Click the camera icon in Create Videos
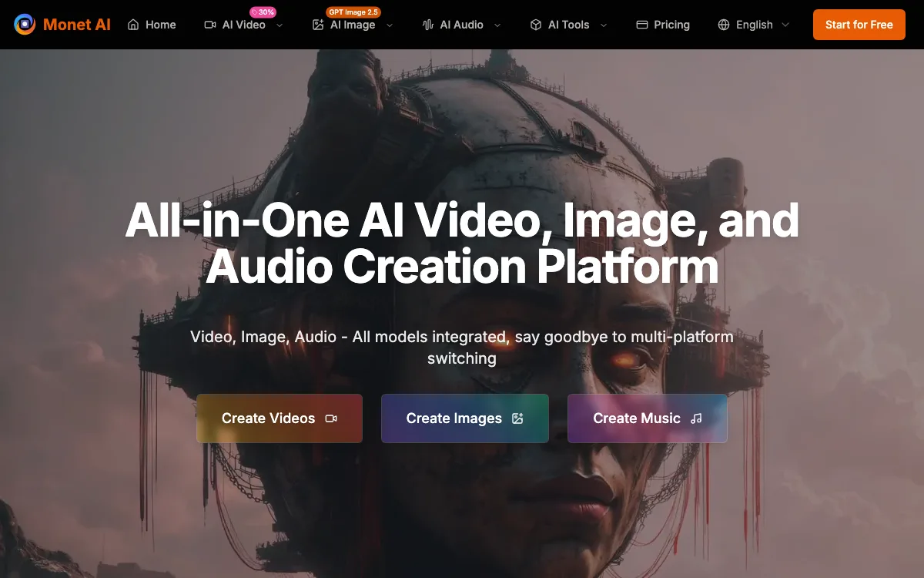Screen dimensions: 924x578 tap(331, 418)
